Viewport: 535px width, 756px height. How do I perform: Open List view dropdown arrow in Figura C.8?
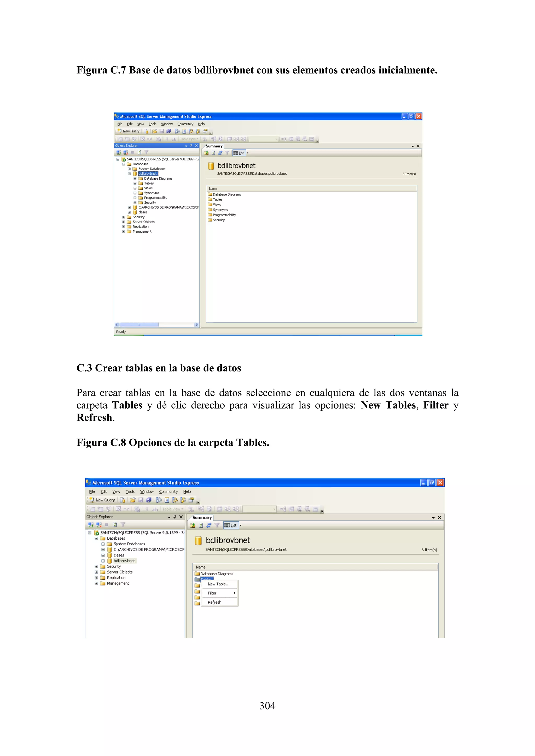pos(241,525)
